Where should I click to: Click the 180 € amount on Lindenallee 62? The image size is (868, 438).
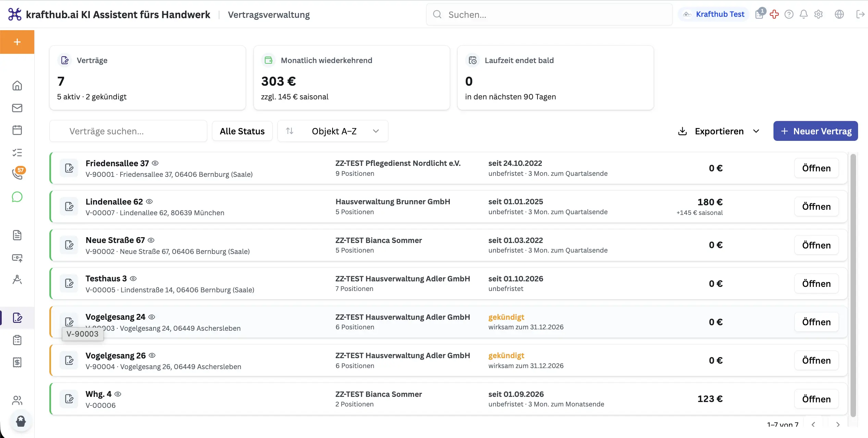710,202
